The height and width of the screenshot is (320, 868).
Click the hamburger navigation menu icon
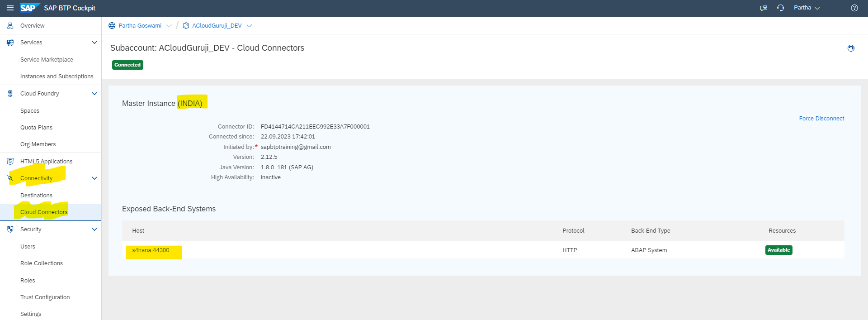[10, 8]
